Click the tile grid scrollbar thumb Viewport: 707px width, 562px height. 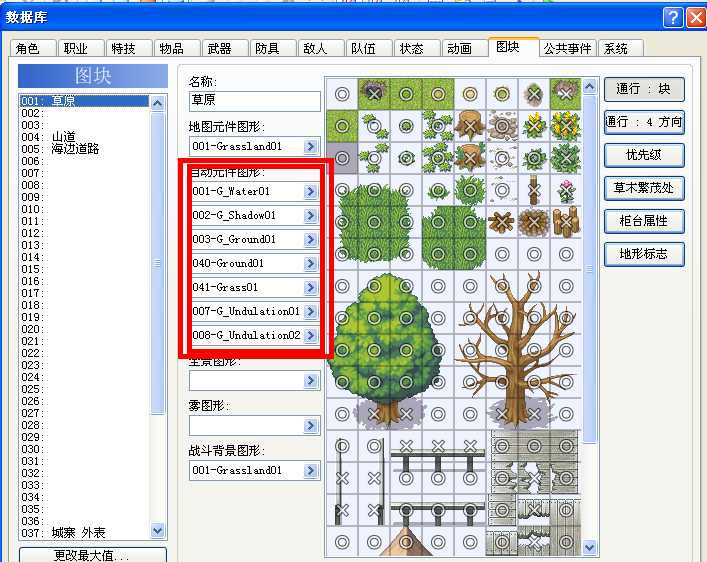589,269
